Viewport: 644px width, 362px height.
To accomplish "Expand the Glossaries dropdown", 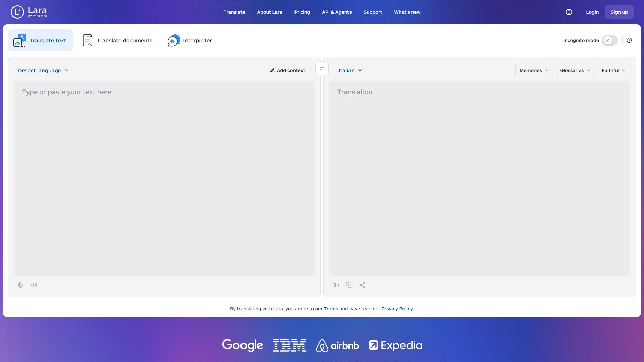I will pyautogui.click(x=575, y=70).
